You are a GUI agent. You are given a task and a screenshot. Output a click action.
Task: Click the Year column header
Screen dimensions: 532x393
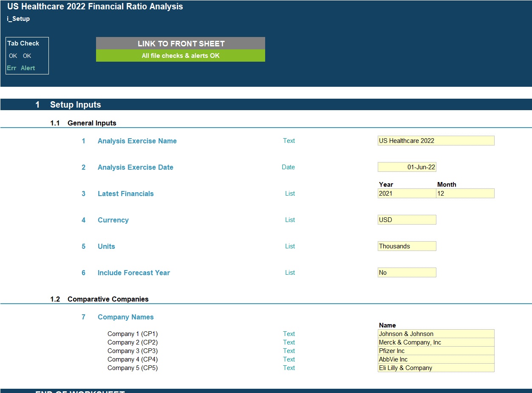(386, 185)
